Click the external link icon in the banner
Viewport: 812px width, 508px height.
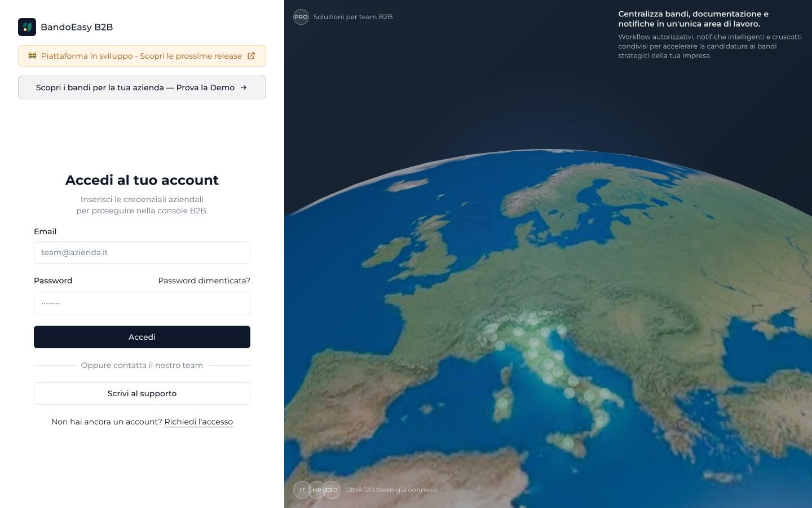251,56
